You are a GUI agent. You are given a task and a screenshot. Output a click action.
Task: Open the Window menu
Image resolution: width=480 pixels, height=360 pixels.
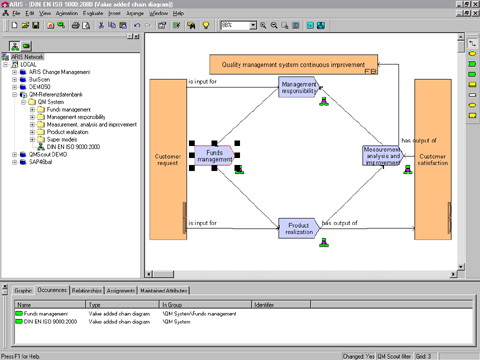click(158, 13)
